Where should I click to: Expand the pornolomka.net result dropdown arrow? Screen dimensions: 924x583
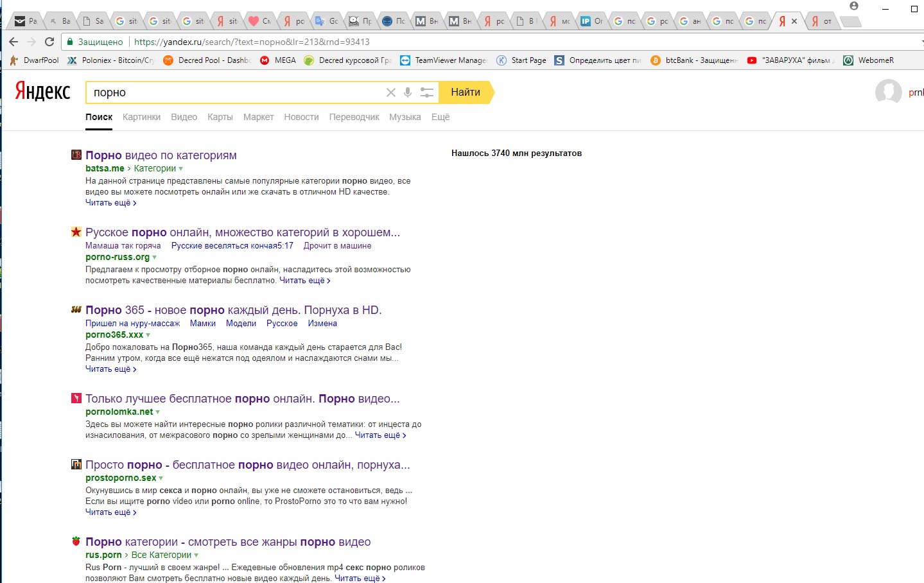pos(158,412)
